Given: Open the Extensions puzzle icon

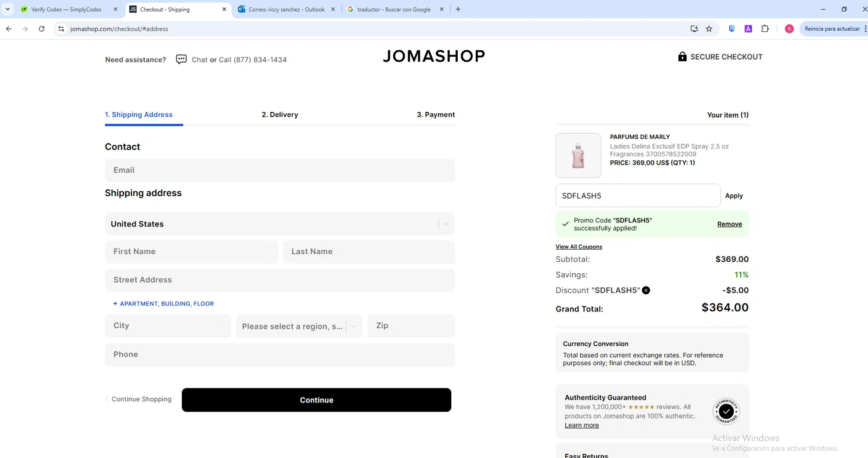Looking at the screenshot, I should click(x=765, y=28).
